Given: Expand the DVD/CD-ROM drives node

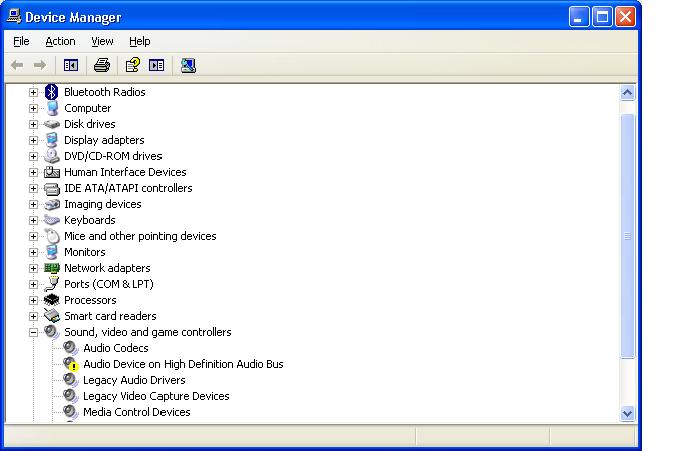Looking at the screenshot, I should 33,156.
